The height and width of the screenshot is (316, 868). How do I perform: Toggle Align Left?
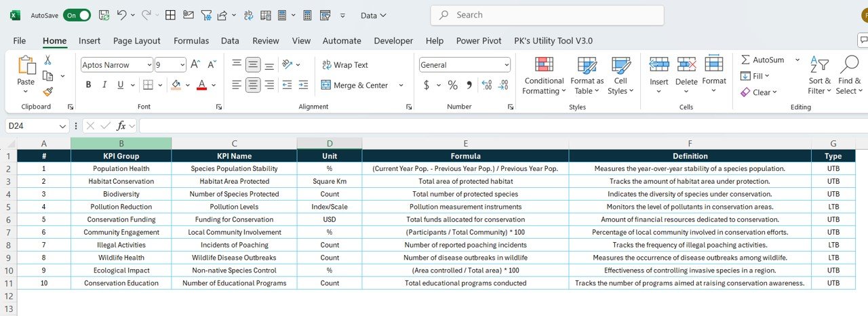click(237, 85)
